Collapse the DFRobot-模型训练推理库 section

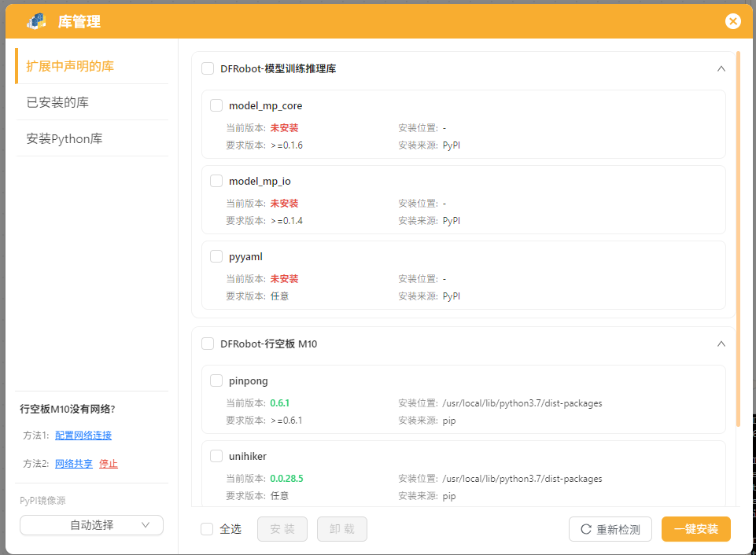[721, 68]
